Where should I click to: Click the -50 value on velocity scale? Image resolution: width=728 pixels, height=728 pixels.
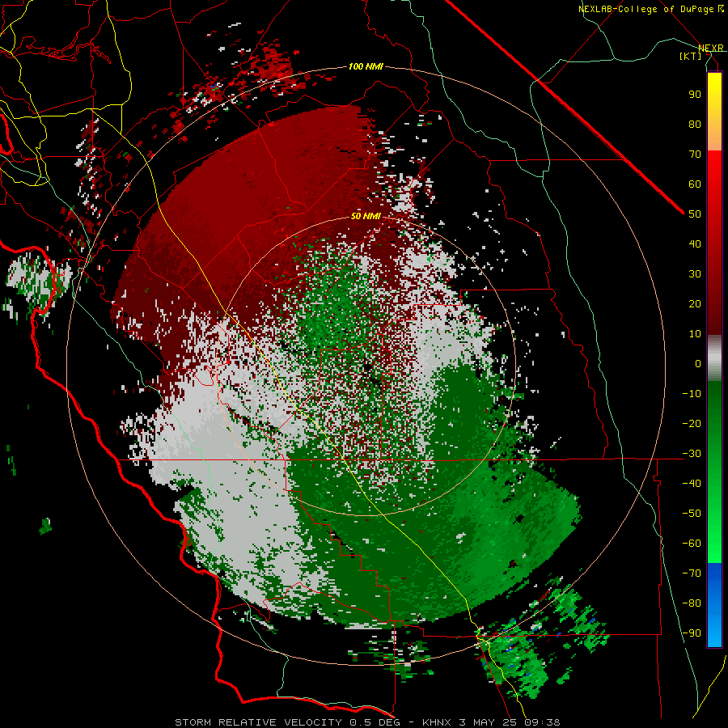692,514
